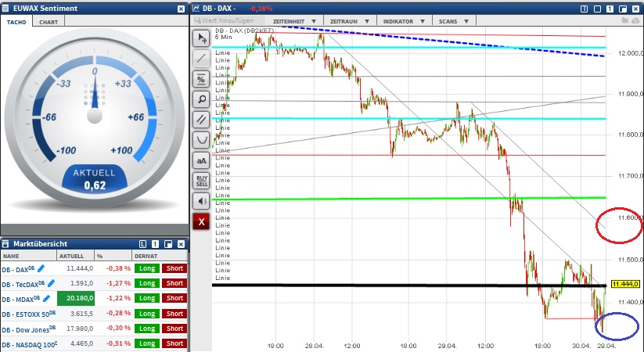Open DB - TecDAX instrument name
The width and height of the screenshot is (644, 352).
[x=23, y=284]
